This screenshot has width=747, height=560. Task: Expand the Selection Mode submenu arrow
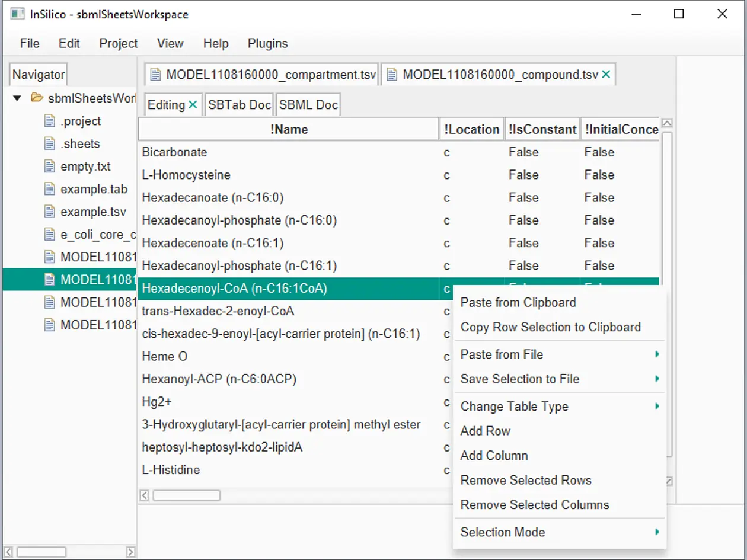(x=657, y=532)
